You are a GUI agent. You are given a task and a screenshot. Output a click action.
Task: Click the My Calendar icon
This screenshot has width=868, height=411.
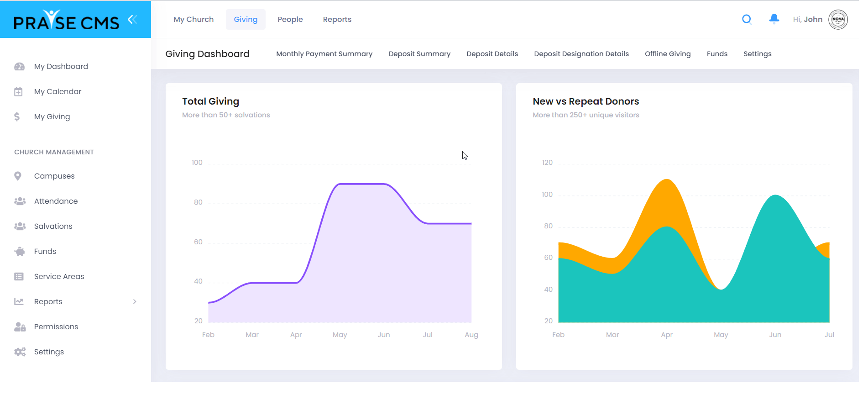point(18,92)
